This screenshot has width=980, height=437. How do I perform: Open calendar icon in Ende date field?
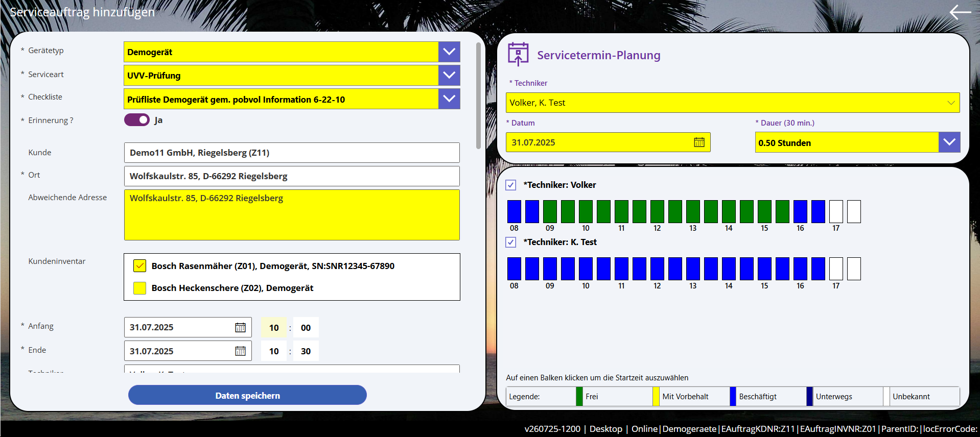tap(240, 351)
